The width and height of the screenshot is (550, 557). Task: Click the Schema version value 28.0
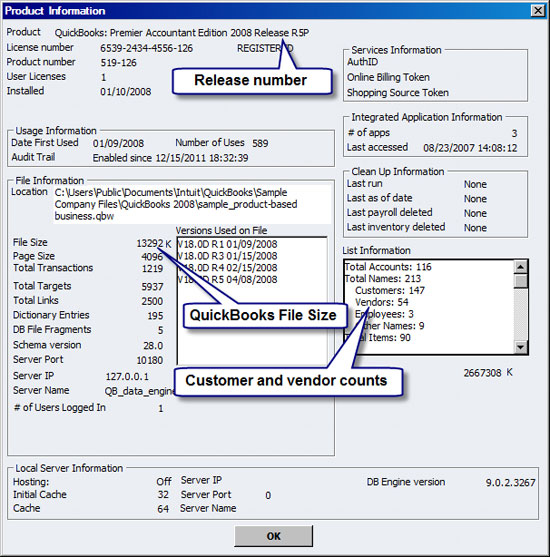[153, 345]
